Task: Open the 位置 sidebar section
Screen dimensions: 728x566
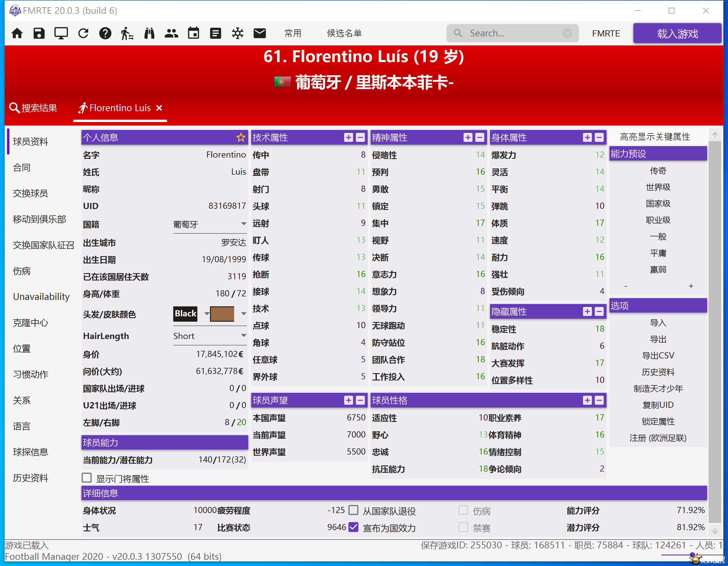Action: 22,348
